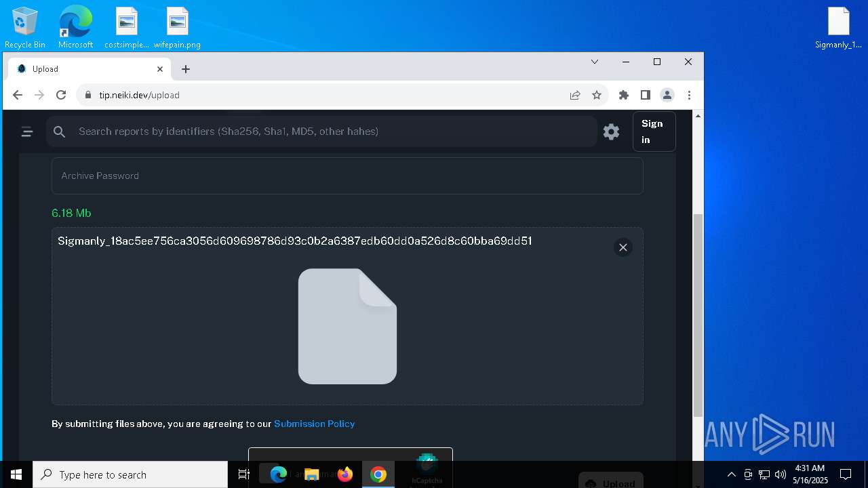The height and width of the screenshot is (488, 868).
Task: Reload the tip.neiki.dev page
Action: pos(61,95)
